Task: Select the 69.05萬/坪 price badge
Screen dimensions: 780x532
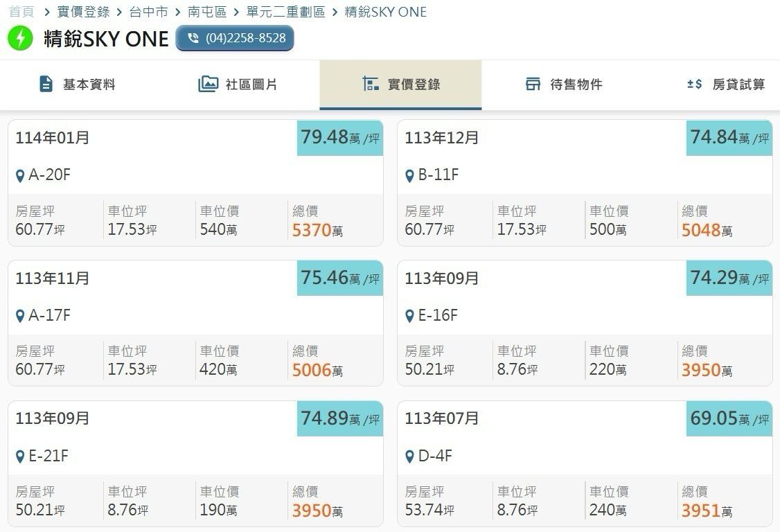Action: 729,419
